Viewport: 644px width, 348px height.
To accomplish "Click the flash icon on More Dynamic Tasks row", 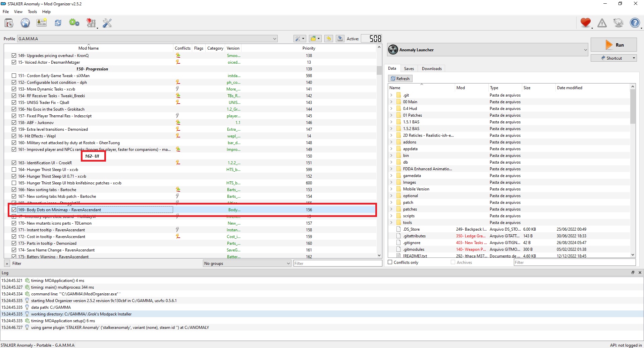I will pyautogui.click(x=177, y=89).
